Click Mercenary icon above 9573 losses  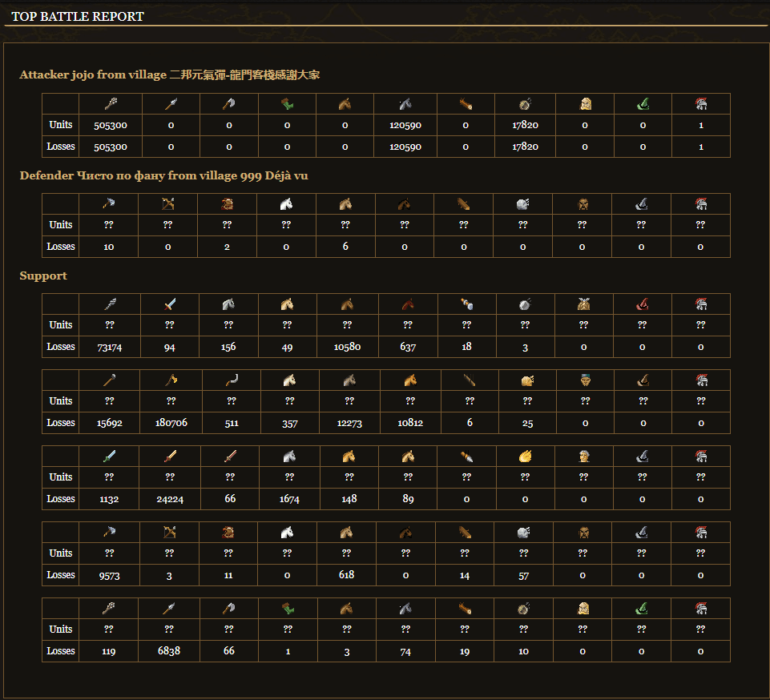click(110, 532)
